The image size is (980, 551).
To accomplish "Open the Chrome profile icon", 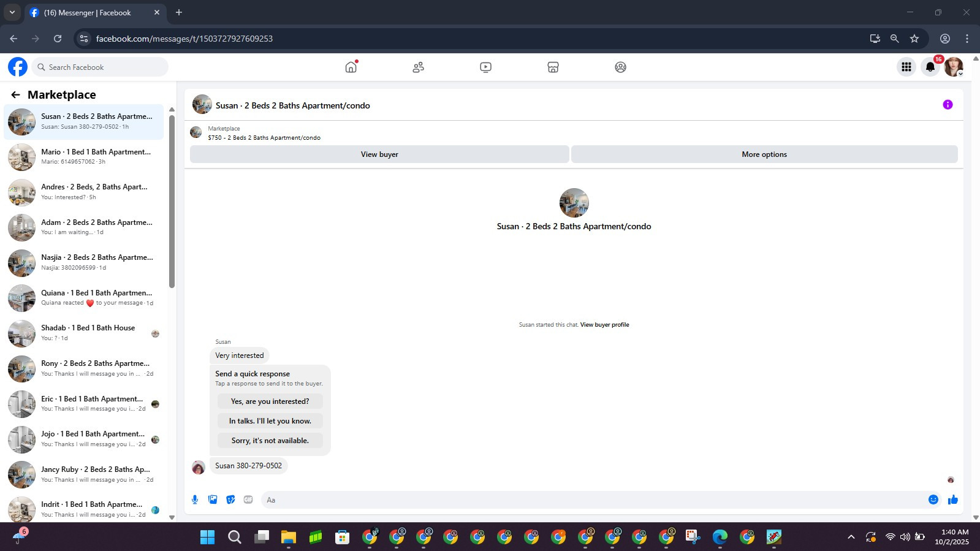I will pos(945,39).
